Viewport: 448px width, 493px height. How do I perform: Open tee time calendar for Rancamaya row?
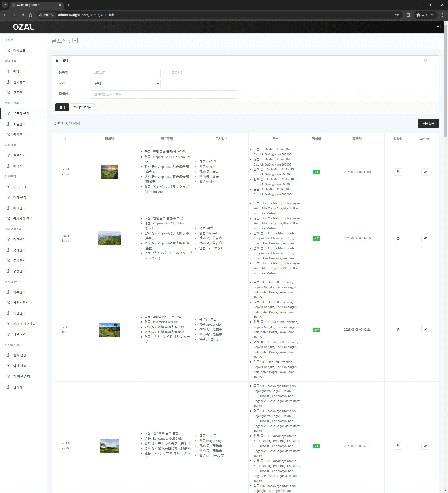pyautogui.click(x=398, y=446)
